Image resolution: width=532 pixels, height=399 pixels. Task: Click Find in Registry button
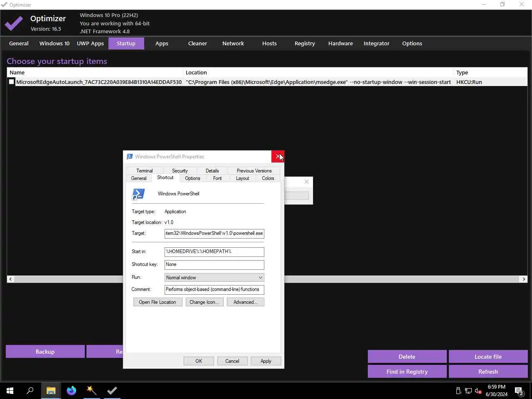407,372
